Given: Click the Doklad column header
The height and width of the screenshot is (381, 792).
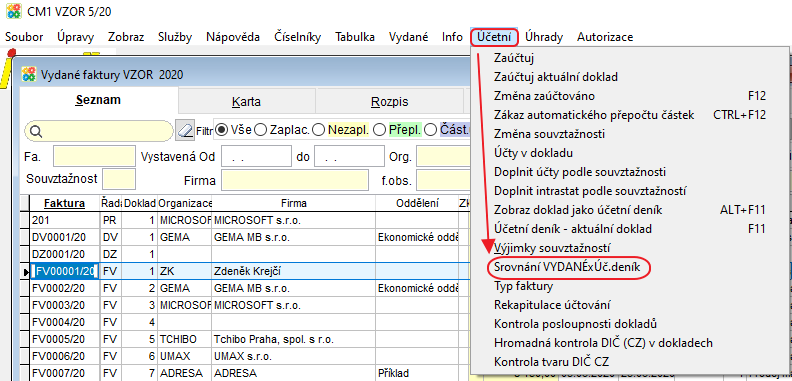Looking at the screenshot, I should pyautogui.click(x=139, y=203).
